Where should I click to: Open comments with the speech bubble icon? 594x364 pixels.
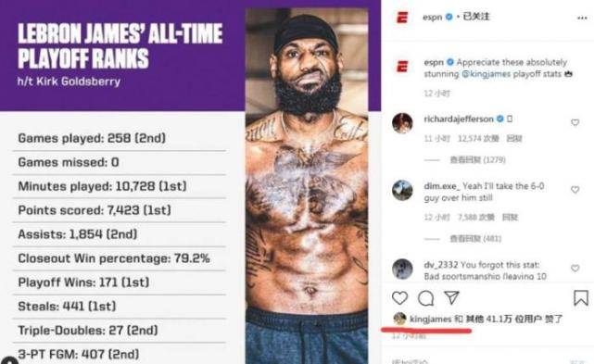coord(425,298)
